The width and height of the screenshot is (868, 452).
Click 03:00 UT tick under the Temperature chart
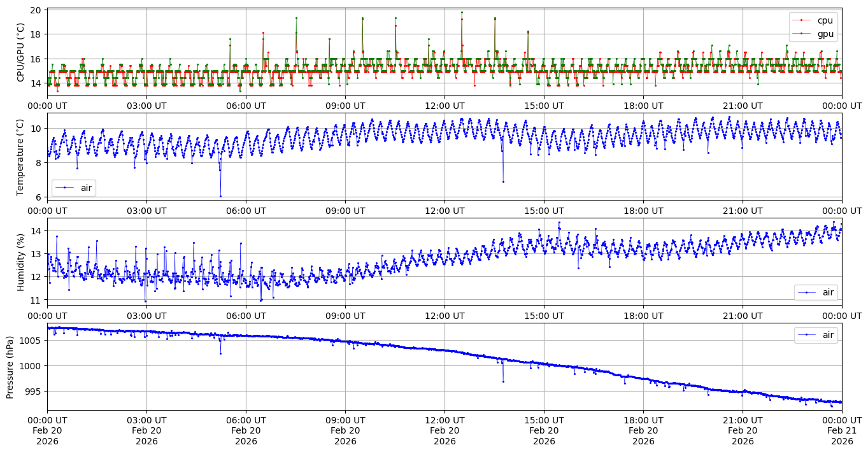[x=146, y=211]
